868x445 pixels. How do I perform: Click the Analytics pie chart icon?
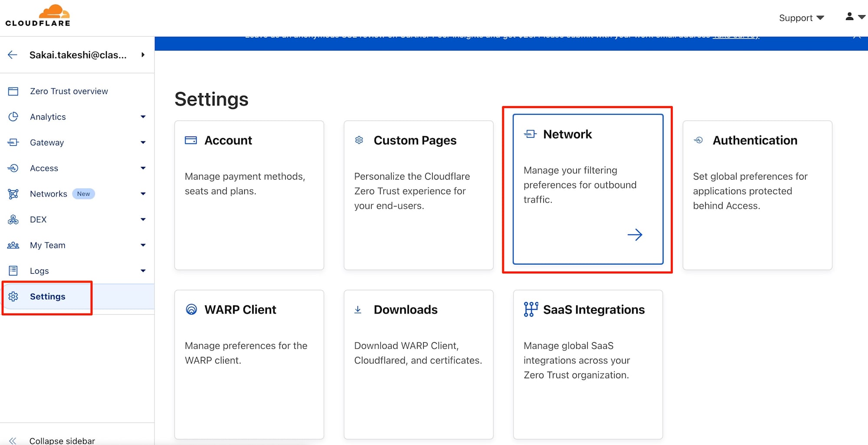click(13, 117)
